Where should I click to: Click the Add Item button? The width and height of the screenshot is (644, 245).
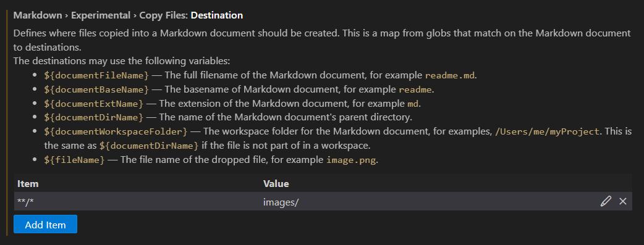pos(45,224)
